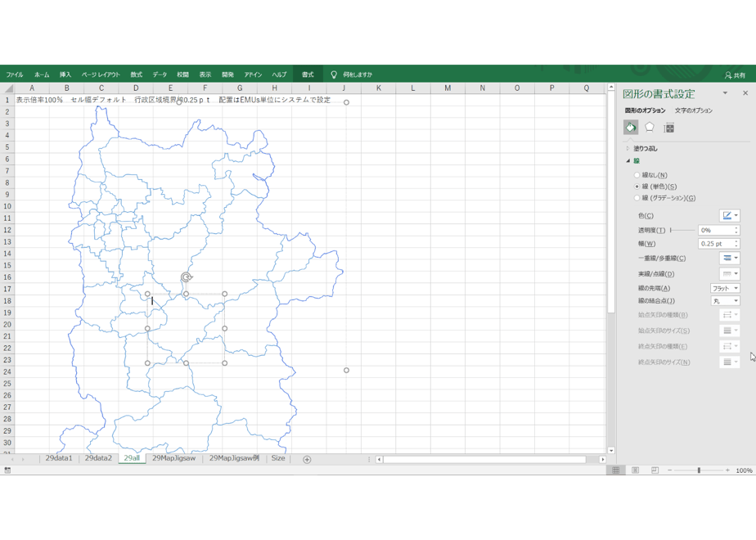Click the add new sheet plus icon
Screen dimensions: 756x540
[307, 460]
